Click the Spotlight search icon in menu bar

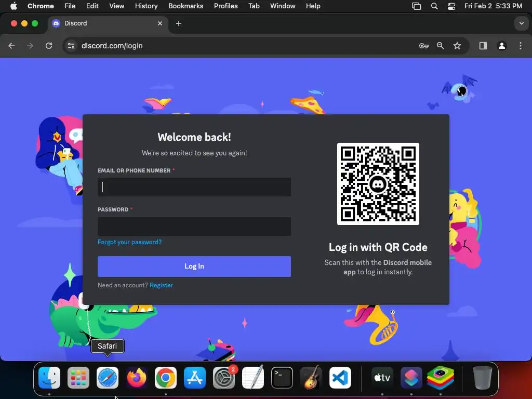(434, 6)
